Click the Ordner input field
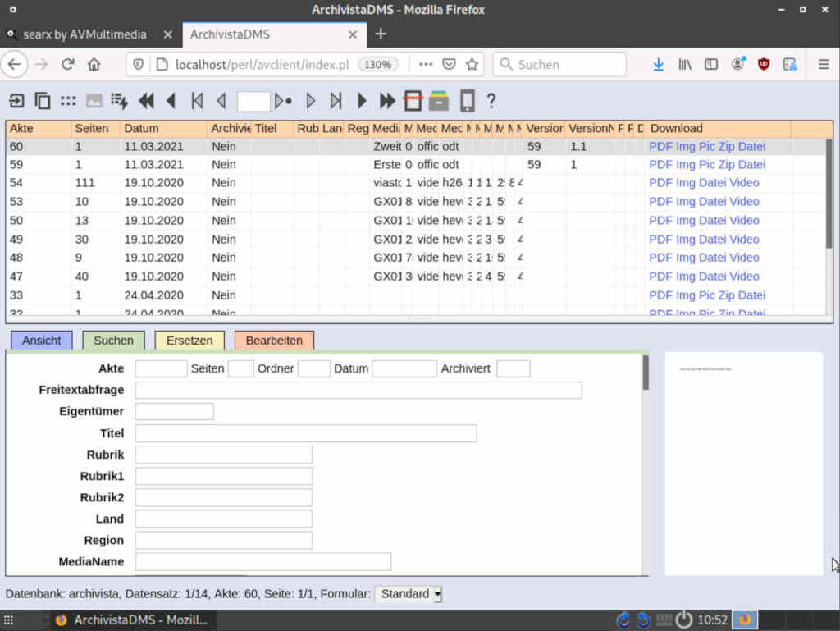Viewport: 840px width, 631px height. point(314,368)
